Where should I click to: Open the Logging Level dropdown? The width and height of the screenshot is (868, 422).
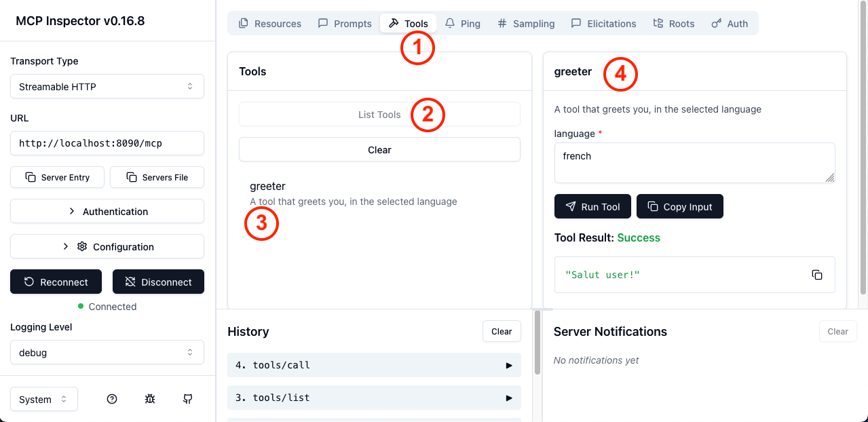107,353
